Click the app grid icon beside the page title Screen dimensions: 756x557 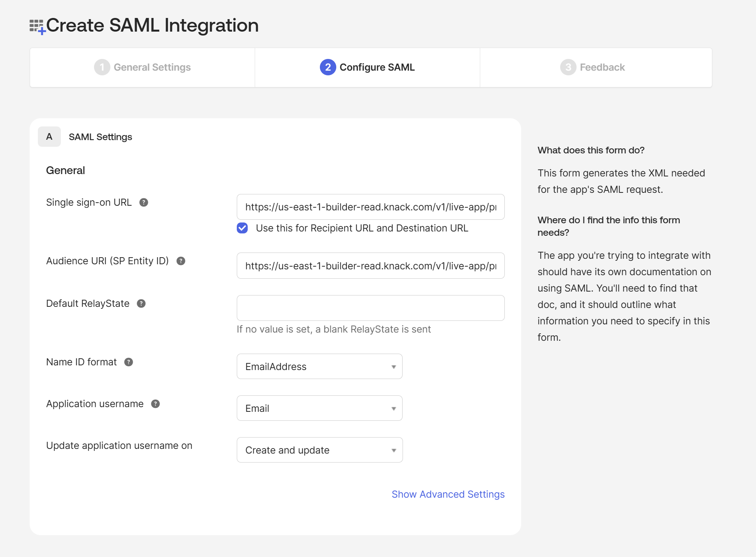(37, 26)
